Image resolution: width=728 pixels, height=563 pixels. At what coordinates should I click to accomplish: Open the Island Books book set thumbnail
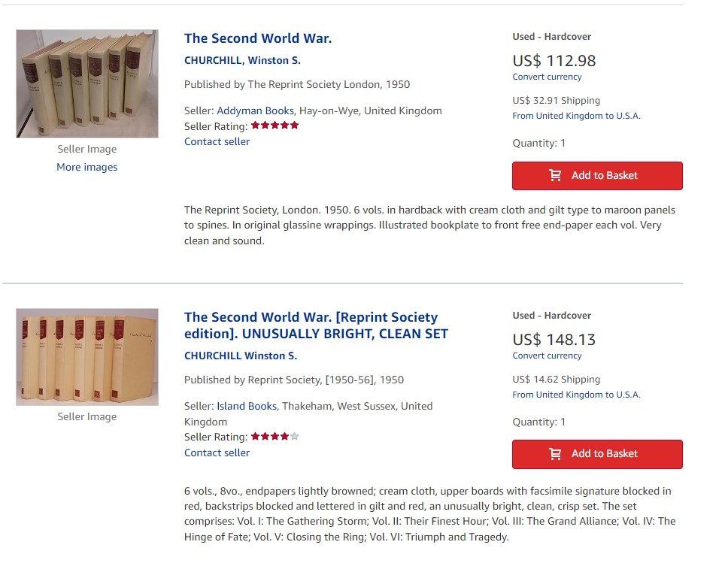[x=87, y=357]
